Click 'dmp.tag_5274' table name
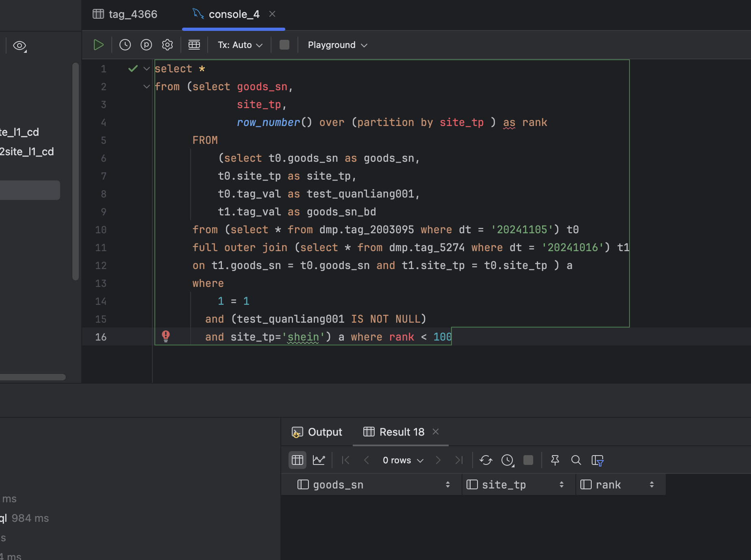The image size is (751, 560). [427, 247]
